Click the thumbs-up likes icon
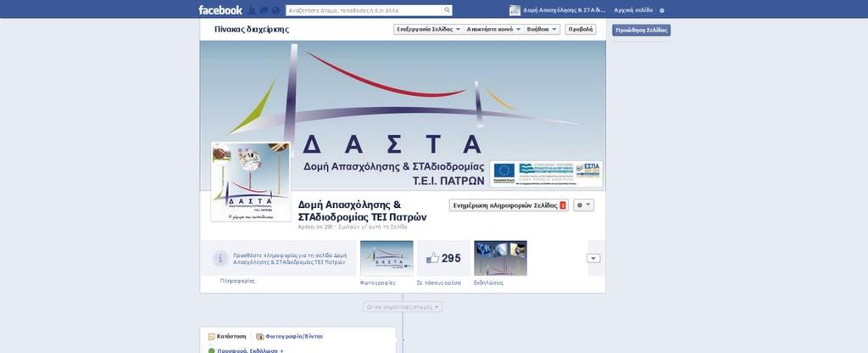Screen dimensions: 868x353 pyautogui.click(x=432, y=258)
